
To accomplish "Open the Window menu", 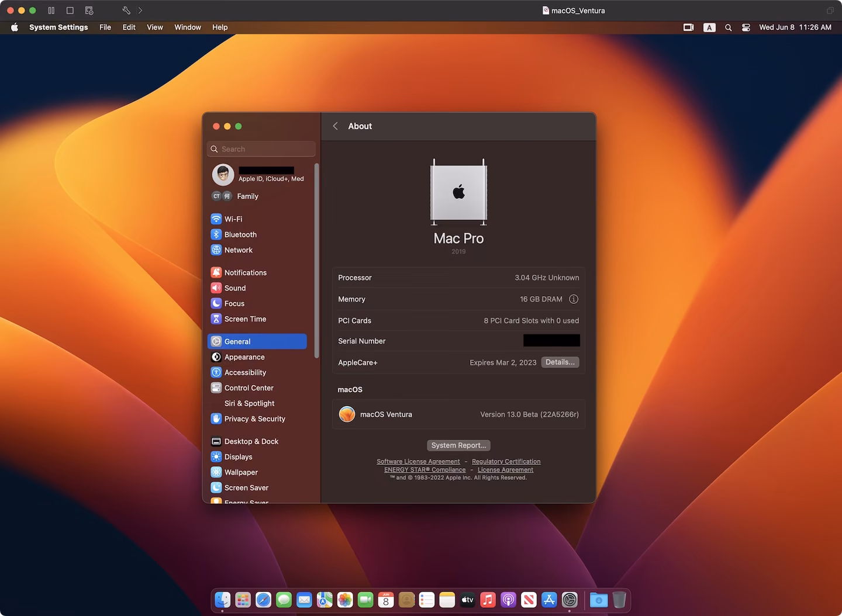I will click(x=188, y=27).
